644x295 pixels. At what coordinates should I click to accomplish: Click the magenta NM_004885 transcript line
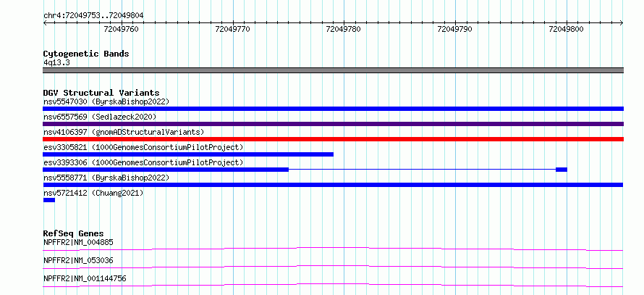(333, 249)
